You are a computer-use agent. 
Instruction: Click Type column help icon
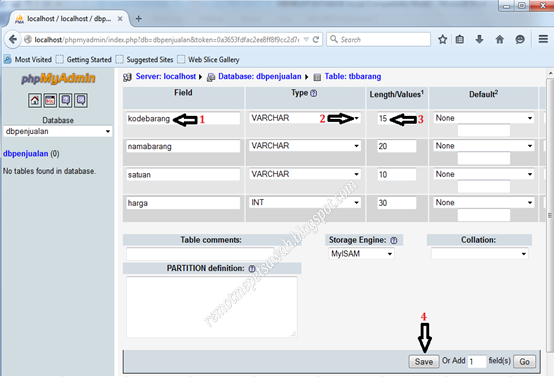313,93
